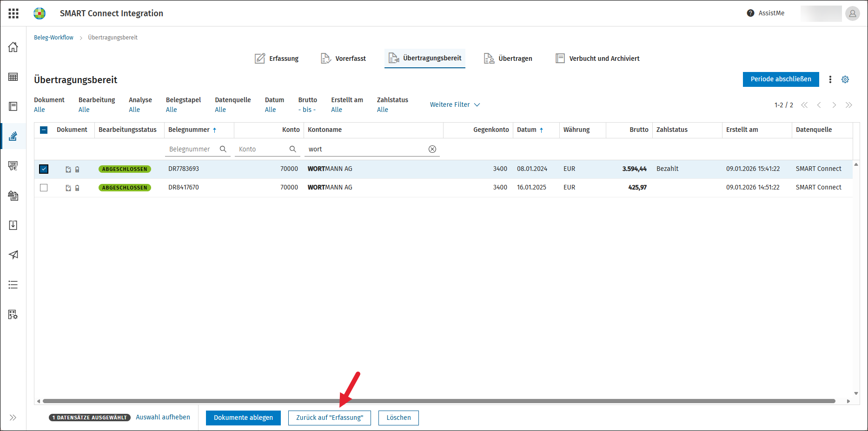
Task: Open the Bearbeitung filter set to Alle
Action: 84,110
